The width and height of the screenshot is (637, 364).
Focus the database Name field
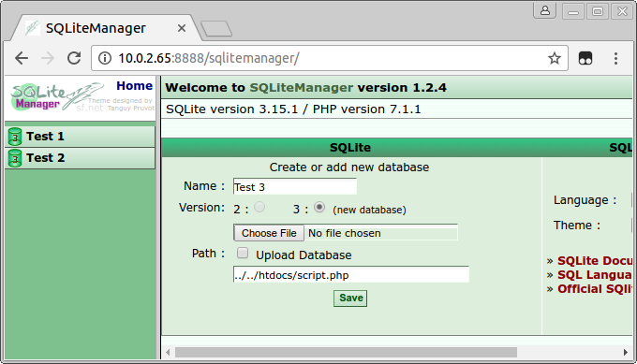pyautogui.click(x=295, y=186)
